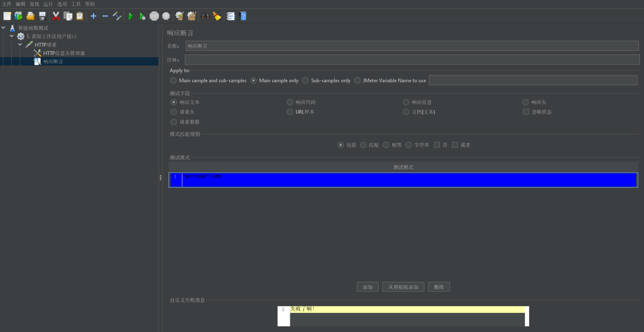Click the 从剪贴板添加 button
The height and width of the screenshot is (332, 644).
pos(403,287)
